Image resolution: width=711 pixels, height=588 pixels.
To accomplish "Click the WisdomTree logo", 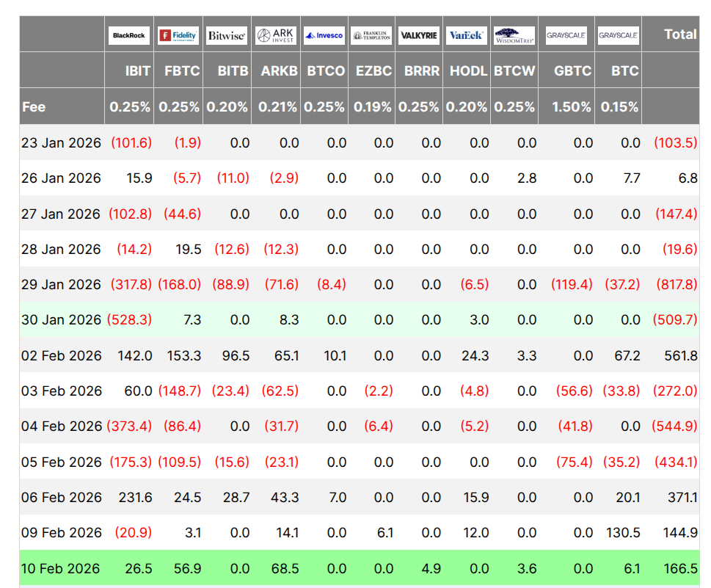I will [x=514, y=35].
